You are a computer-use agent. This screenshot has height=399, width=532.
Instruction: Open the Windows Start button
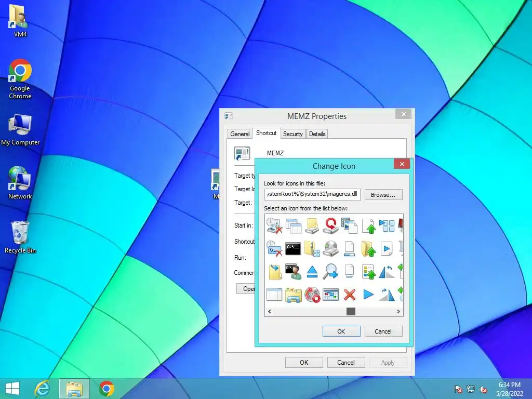[12, 389]
